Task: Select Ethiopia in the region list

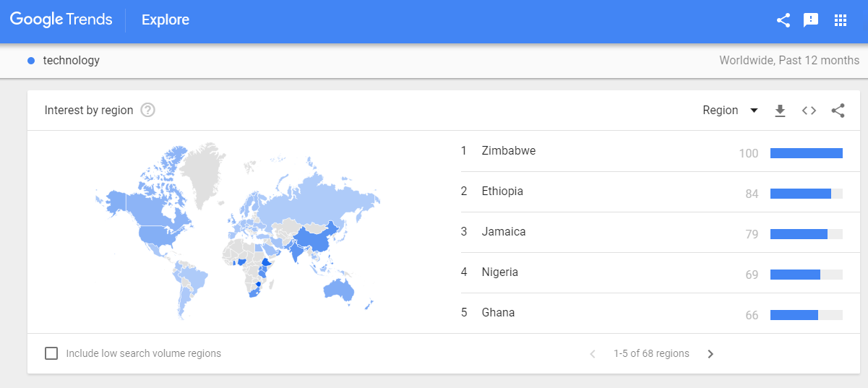Action: tap(502, 191)
